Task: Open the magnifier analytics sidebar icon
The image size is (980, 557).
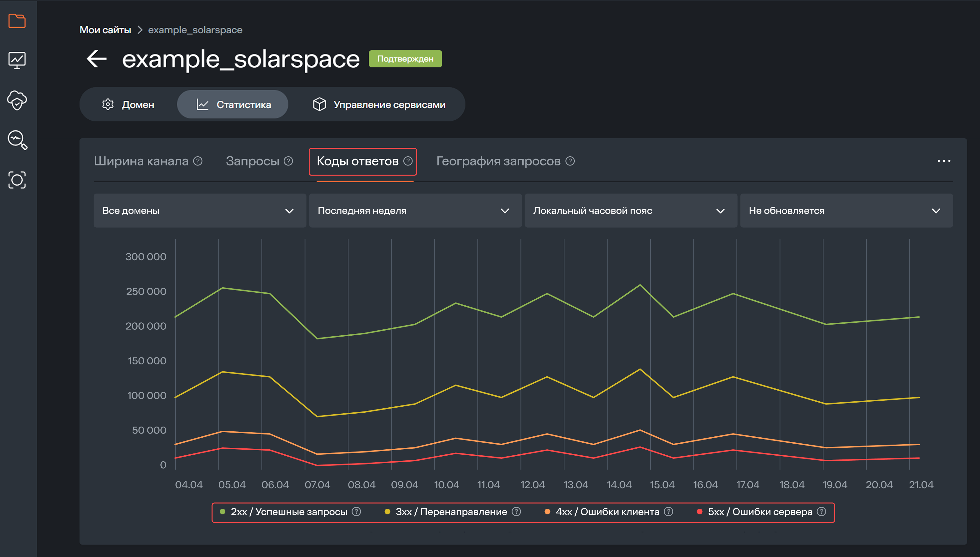Action: pyautogui.click(x=17, y=140)
